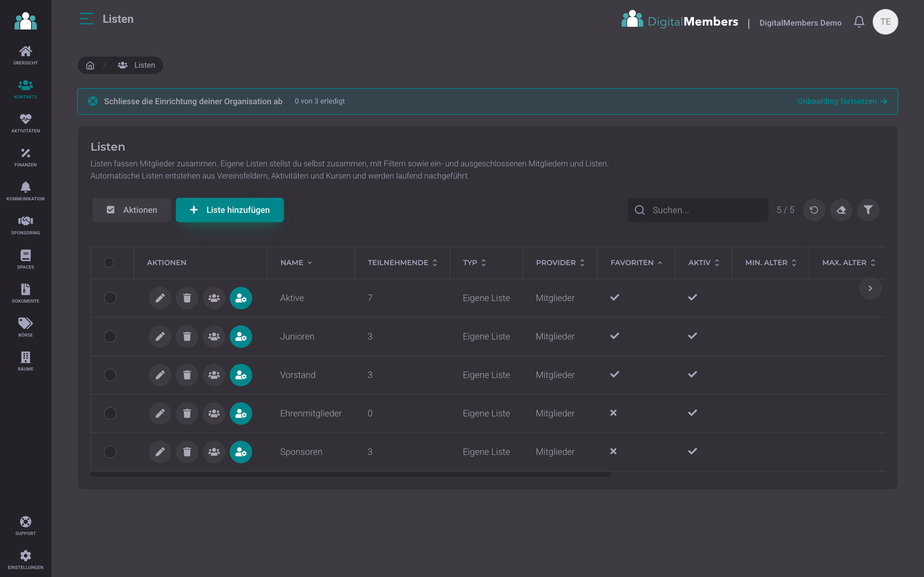The width and height of the screenshot is (924, 577).
Task: Sort table by Teilnehmende column
Action: click(402, 263)
